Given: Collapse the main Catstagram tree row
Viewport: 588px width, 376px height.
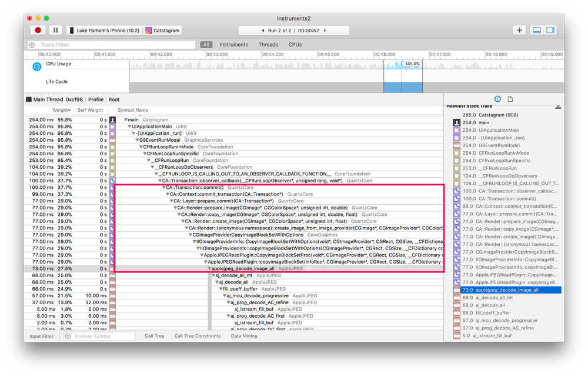Looking at the screenshot, I should coord(126,119).
